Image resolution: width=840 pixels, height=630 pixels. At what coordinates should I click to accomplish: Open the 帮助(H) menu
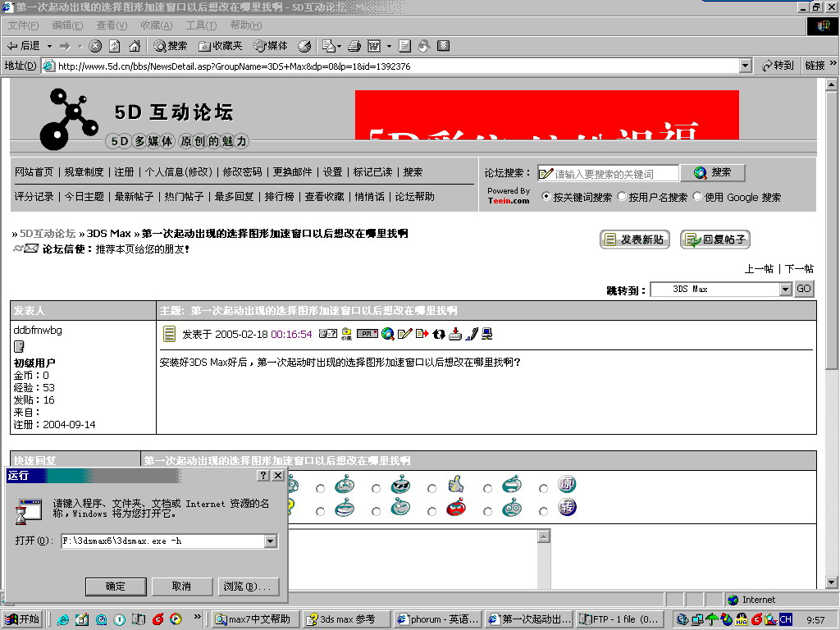[x=246, y=25]
